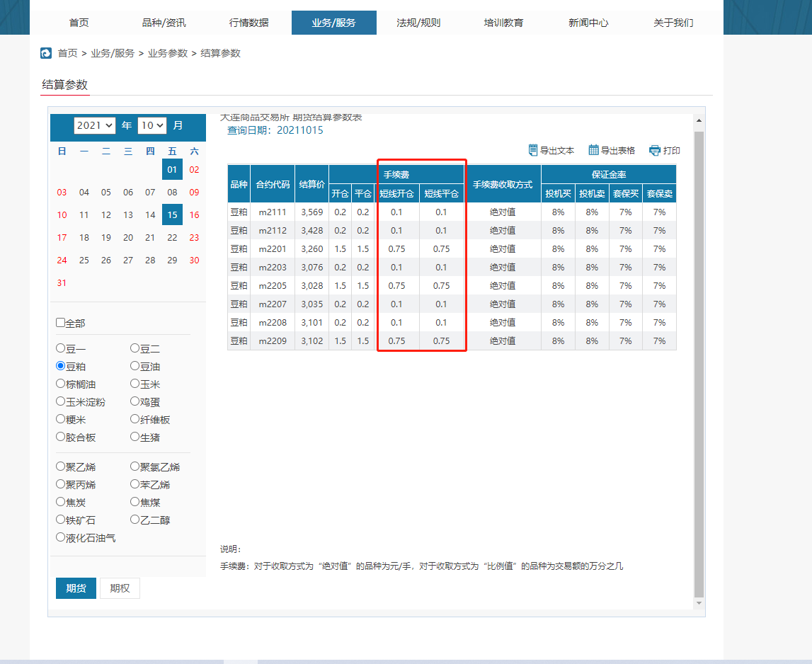Click the 导出文本 export text icon
Viewport: 812px width, 664px height.
pyautogui.click(x=532, y=150)
